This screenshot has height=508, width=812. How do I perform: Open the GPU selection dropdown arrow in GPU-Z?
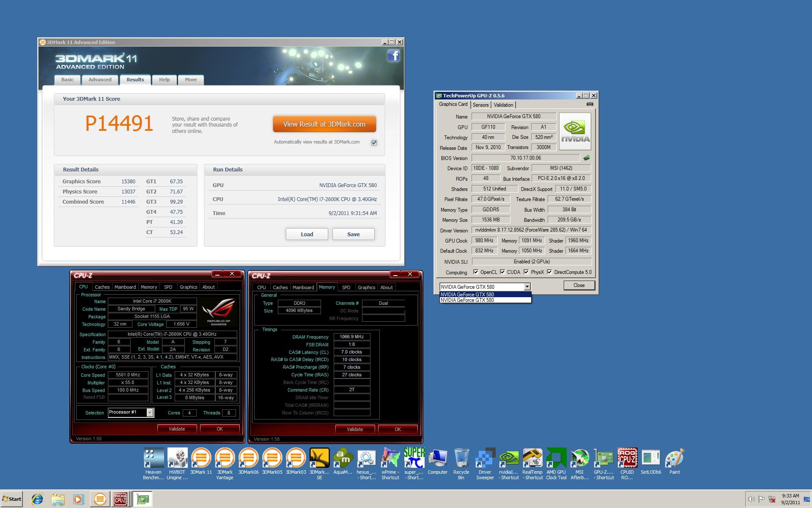527,287
